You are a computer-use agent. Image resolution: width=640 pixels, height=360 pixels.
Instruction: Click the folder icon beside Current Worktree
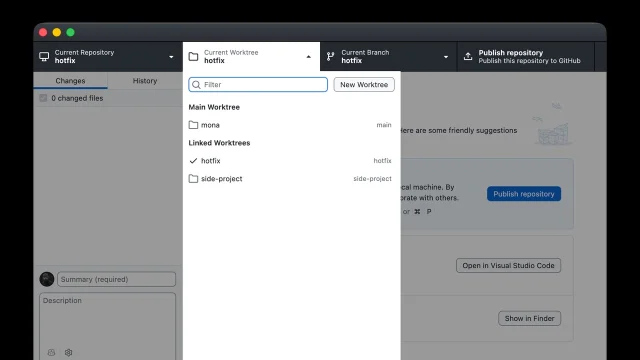coord(193,56)
